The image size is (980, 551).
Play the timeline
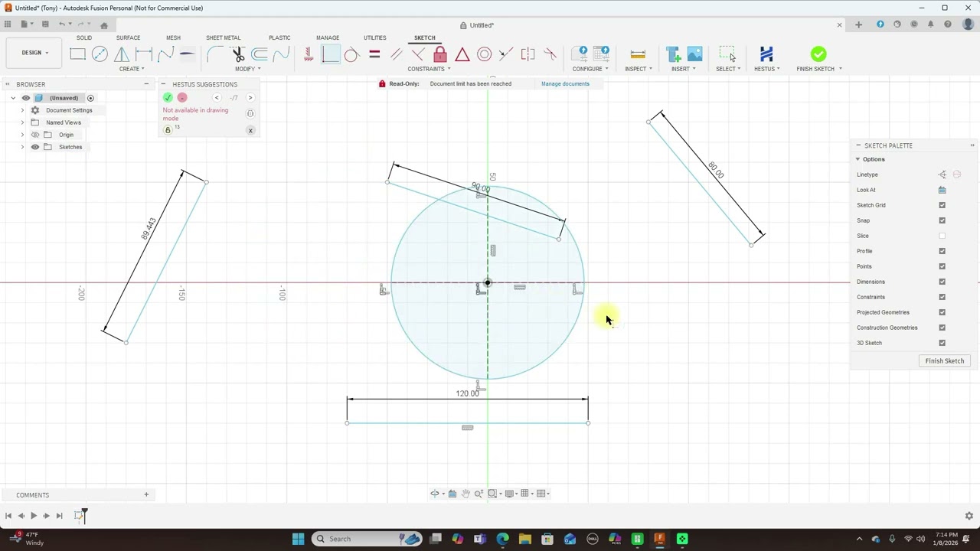34,516
